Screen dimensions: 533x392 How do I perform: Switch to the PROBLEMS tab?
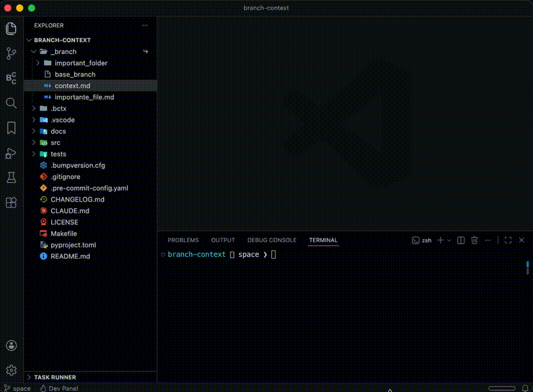tap(183, 240)
